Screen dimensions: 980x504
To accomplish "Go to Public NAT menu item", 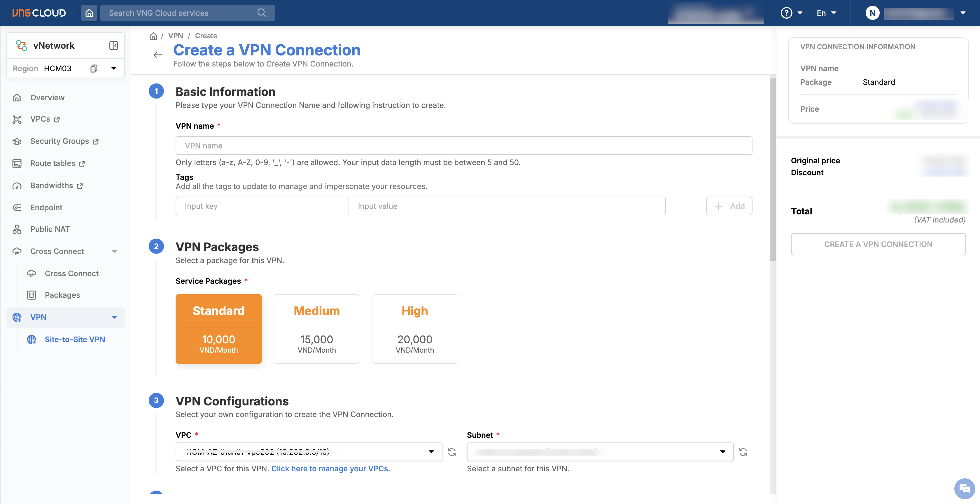I will click(50, 229).
